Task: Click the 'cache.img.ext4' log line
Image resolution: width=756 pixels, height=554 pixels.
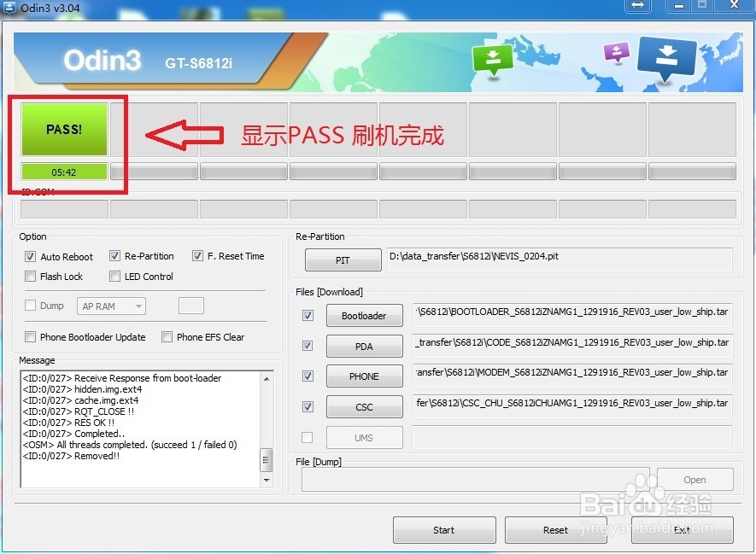Action: tap(80, 400)
